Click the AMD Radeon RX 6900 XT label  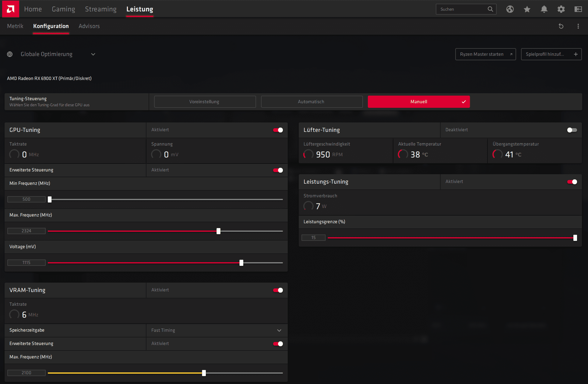(49, 79)
